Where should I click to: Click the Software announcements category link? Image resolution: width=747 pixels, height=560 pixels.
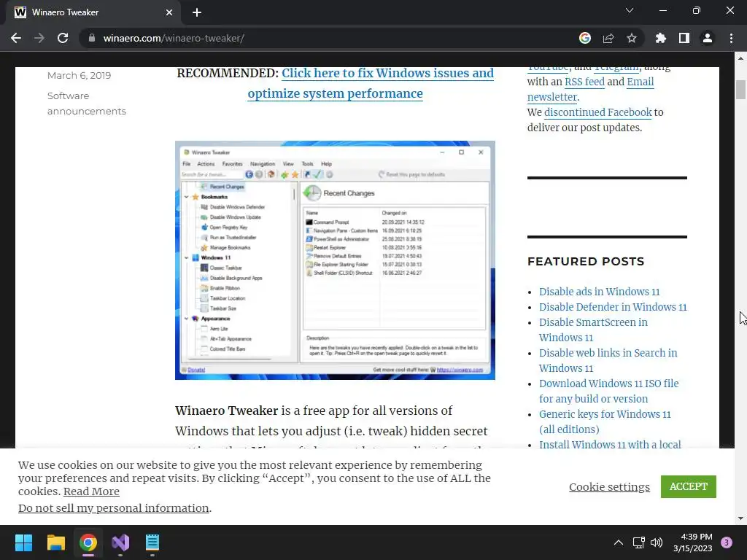[x=87, y=104]
